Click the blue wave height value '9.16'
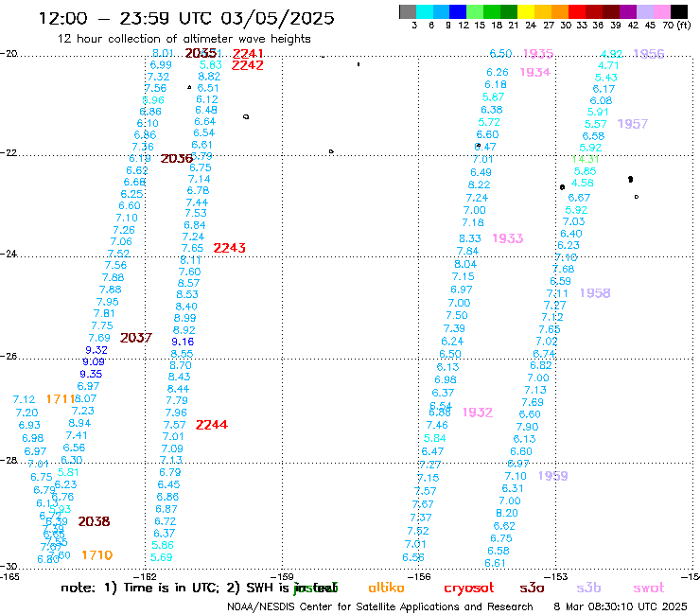The height and width of the screenshot is (615, 700). [183, 343]
